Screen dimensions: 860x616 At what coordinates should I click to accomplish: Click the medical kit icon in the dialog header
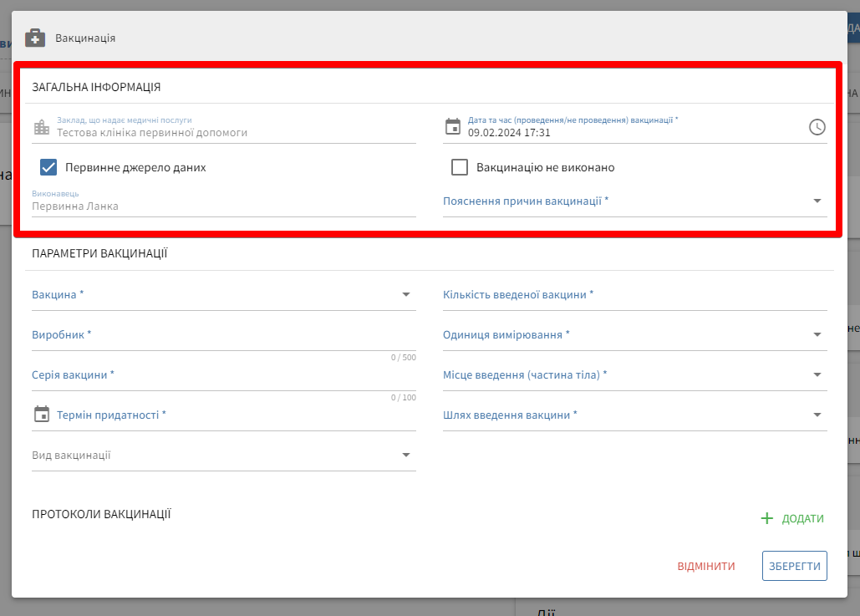[34, 38]
